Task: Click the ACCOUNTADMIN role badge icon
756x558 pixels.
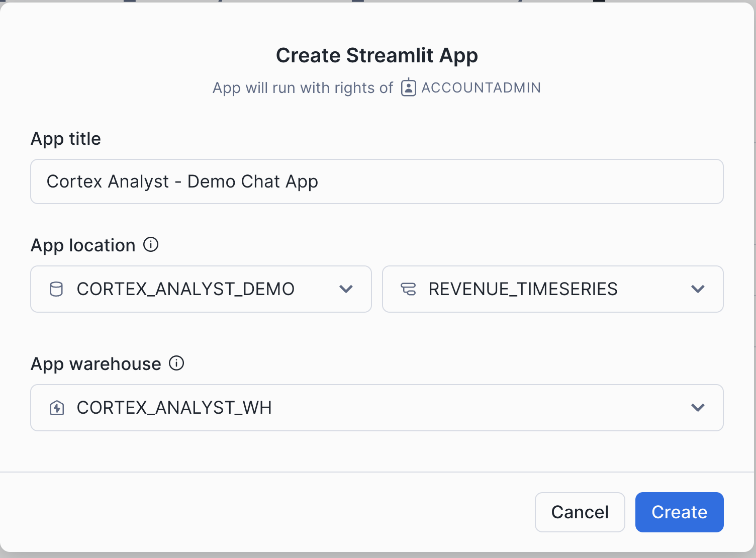Action: pos(408,87)
